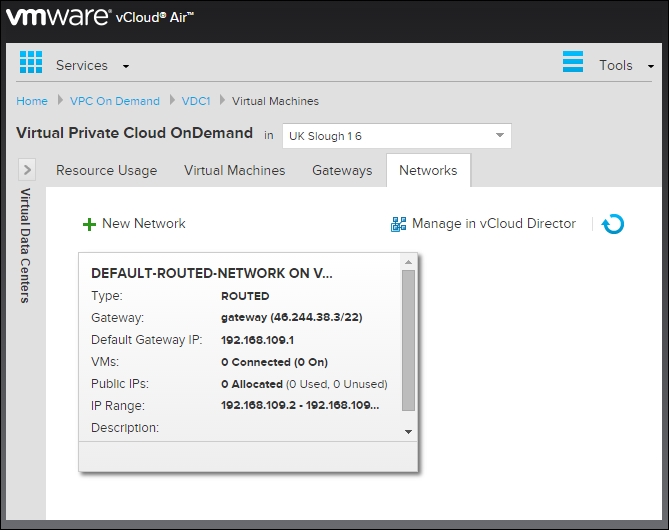Switch to the Virtual Machines tab

click(x=234, y=170)
